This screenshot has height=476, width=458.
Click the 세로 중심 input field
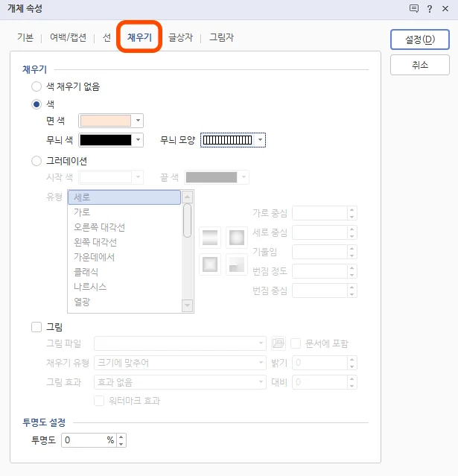(319, 232)
